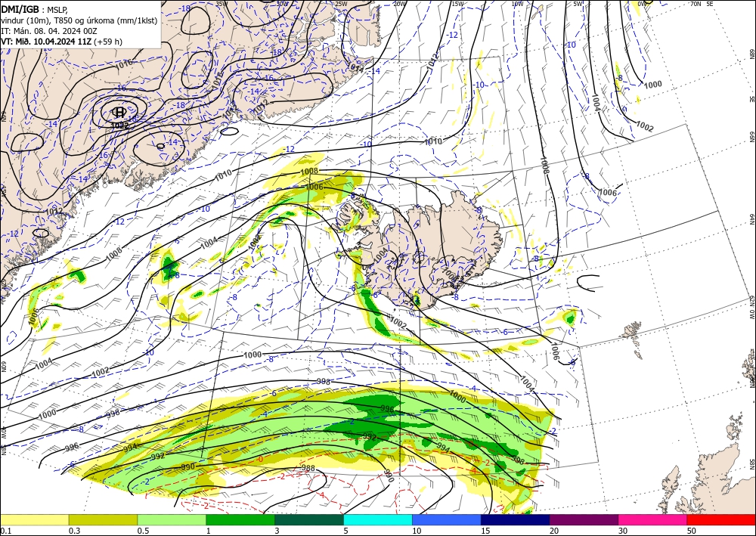Click the 988 isobar label
Viewport: 756px width, 536px height.
(x=308, y=469)
